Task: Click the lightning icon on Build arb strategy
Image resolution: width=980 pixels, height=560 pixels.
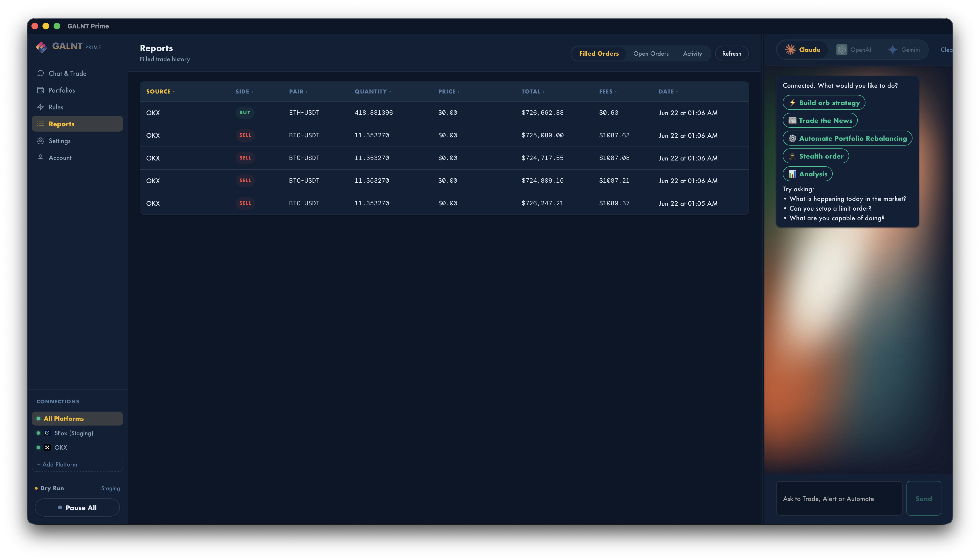Action: [x=792, y=103]
